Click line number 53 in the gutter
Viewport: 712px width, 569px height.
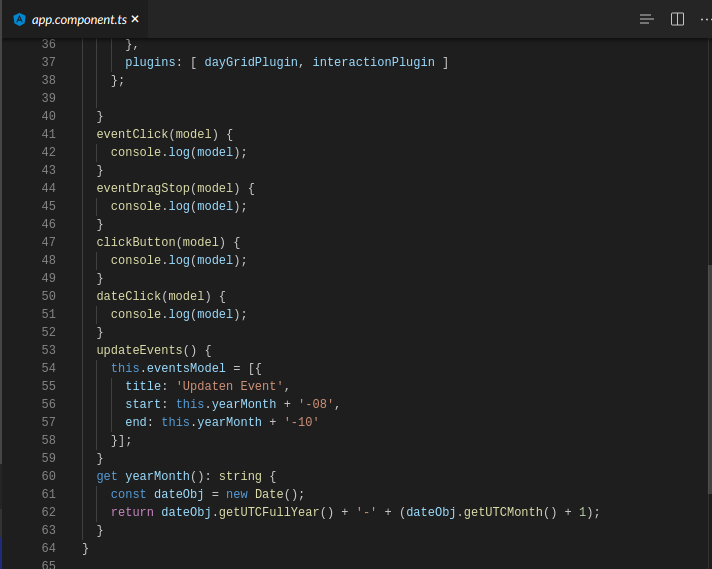48,350
